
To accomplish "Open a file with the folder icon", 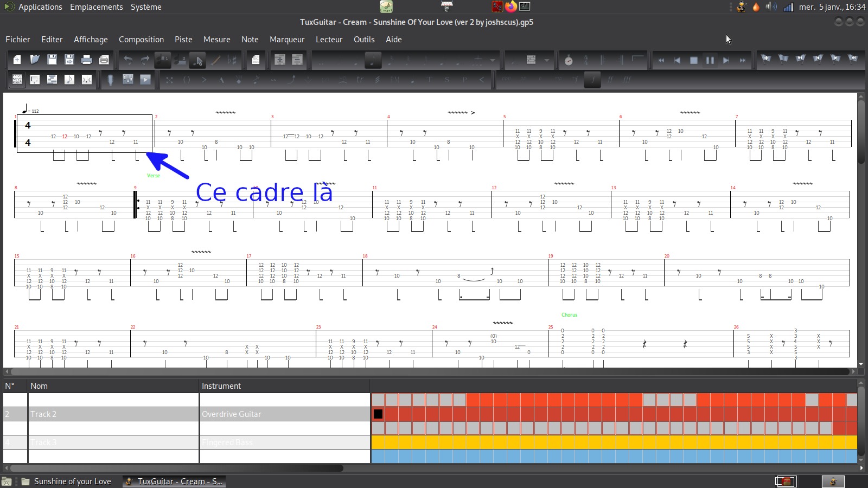I will click(x=35, y=60).
